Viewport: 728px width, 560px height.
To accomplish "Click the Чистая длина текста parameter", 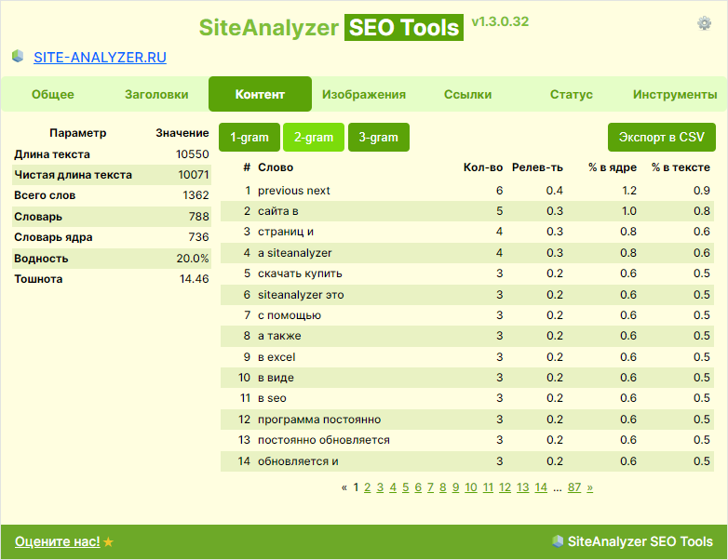I will point(73,175).
